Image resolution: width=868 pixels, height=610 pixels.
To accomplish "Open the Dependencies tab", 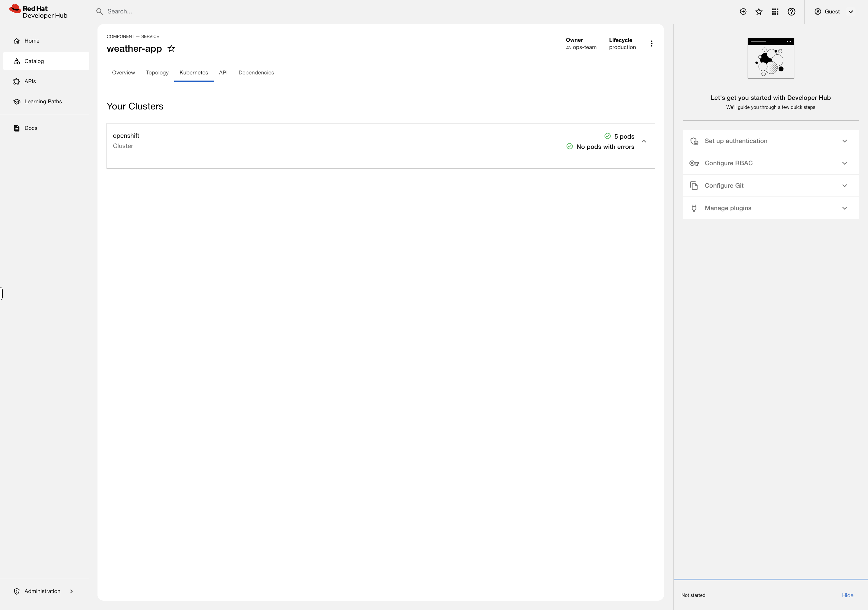I will (x=256, y=73).
